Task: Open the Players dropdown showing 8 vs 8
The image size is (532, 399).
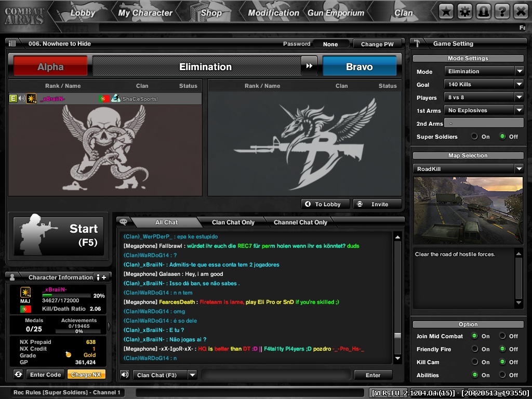Action: tap(484, 97)
